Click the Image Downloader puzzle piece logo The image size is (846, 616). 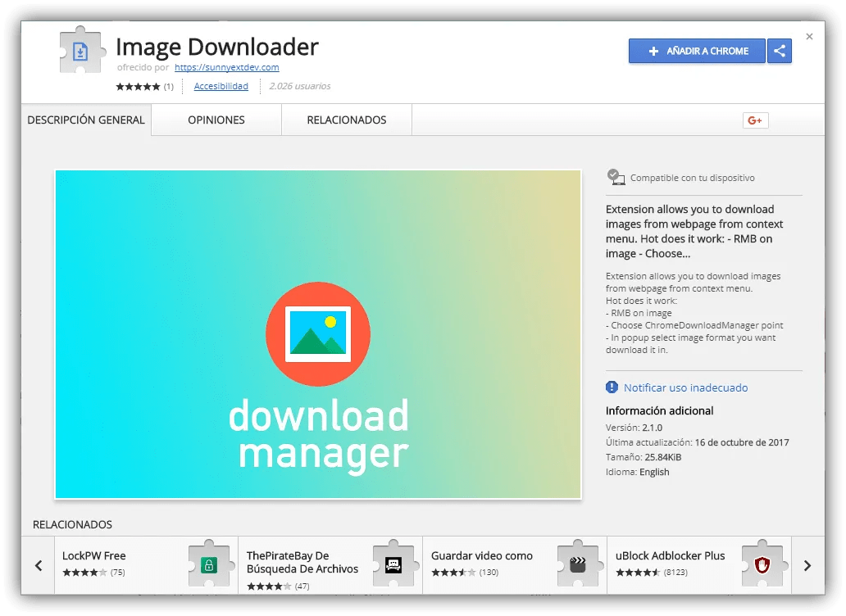81,50
